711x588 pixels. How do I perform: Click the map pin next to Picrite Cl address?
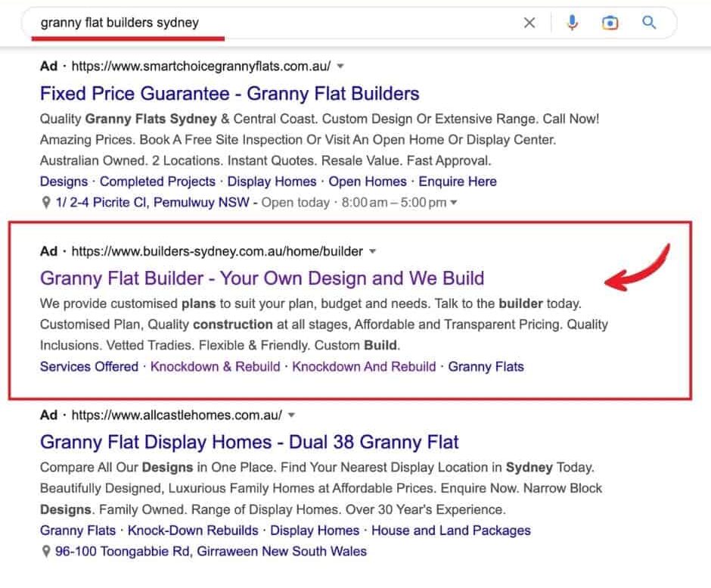[47, 203]
